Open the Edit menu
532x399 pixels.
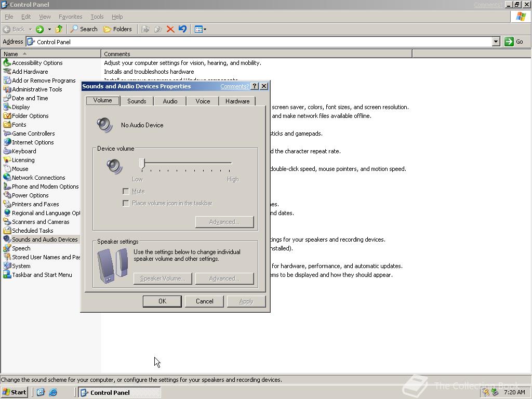(x=26, y=17)
